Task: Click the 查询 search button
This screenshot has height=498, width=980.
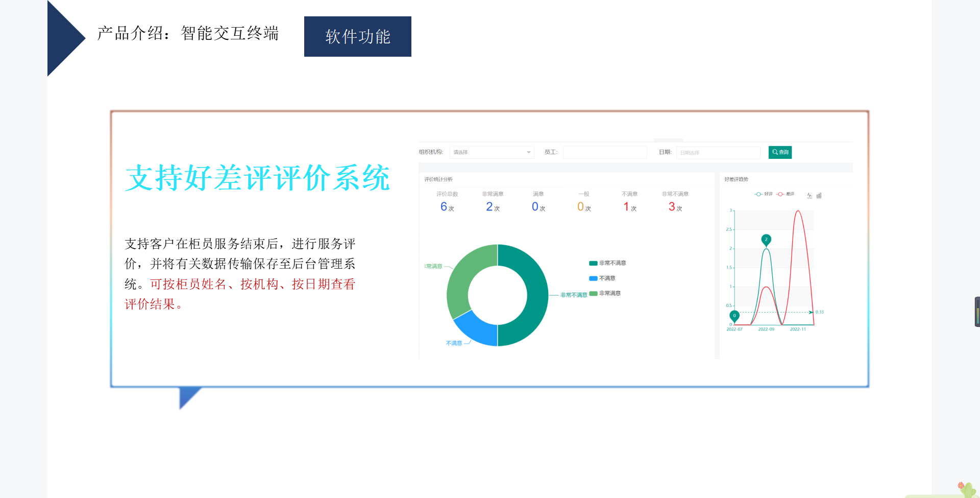Action: (x=780, y=152)
